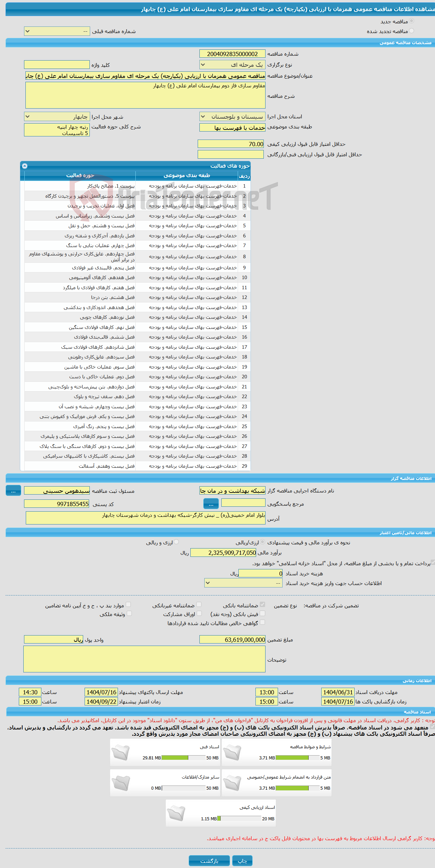
Task: Select the مناقصه تجدید شده radio button
Action: pyautogui.click(x=411, y=31)
